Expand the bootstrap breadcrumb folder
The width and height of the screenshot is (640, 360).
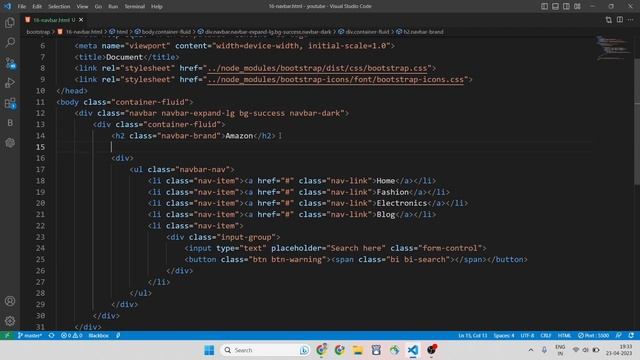(38, 32)
